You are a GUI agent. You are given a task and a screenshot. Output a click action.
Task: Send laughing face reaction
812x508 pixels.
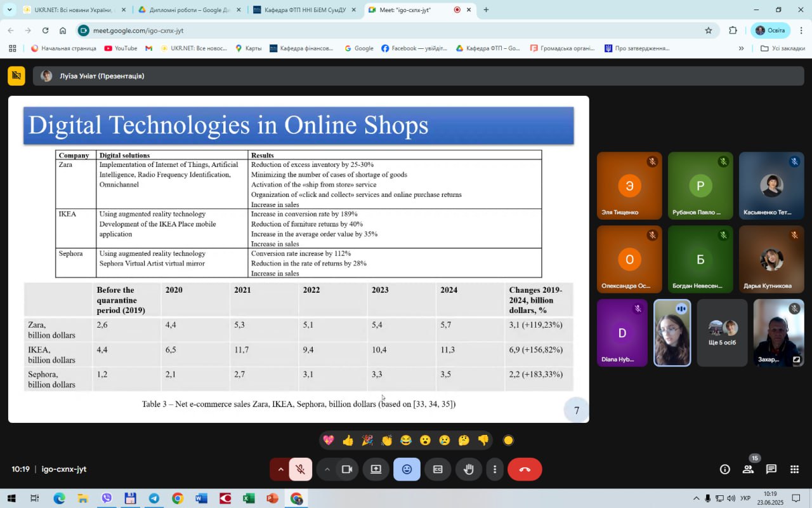click(406, 440)
